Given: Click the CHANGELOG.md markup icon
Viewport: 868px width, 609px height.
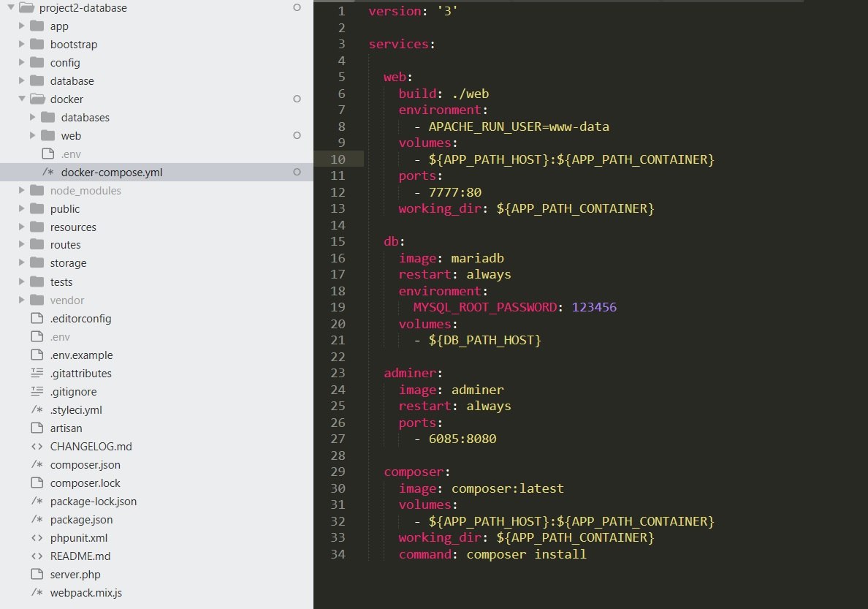Looking at the screenshot, I should tap(37, 447).
